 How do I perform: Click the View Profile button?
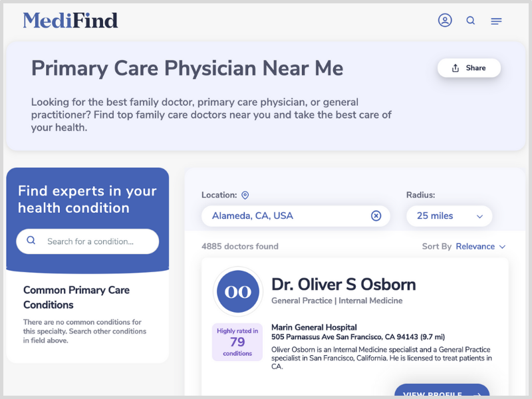click(x=442, y=391)
